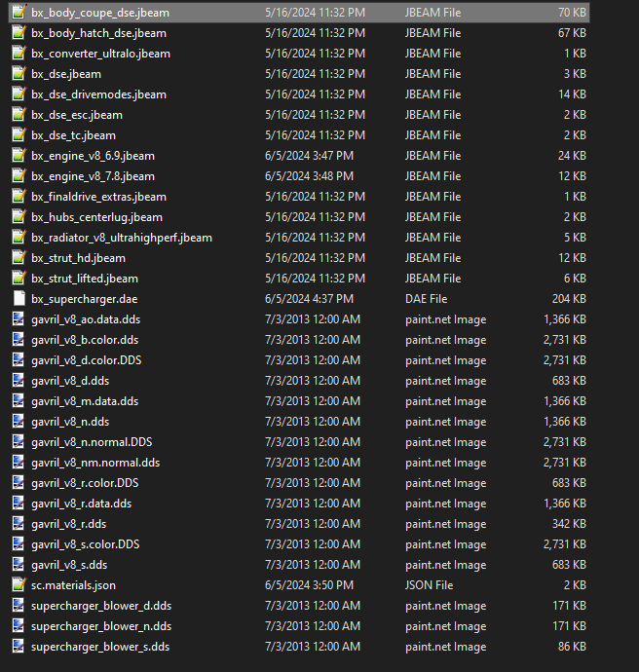Click the icon of bx_dse_tc.jbeam
639x672 pixels.
[19, 135]
